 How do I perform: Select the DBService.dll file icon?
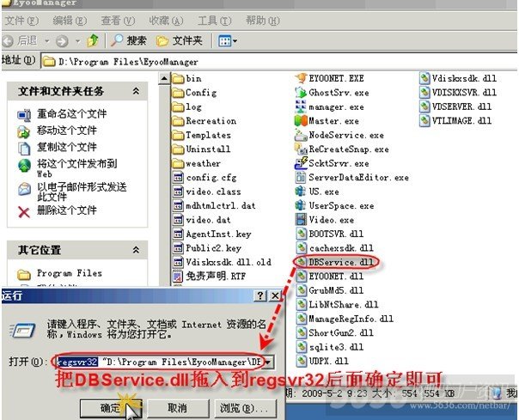[301, 263]
